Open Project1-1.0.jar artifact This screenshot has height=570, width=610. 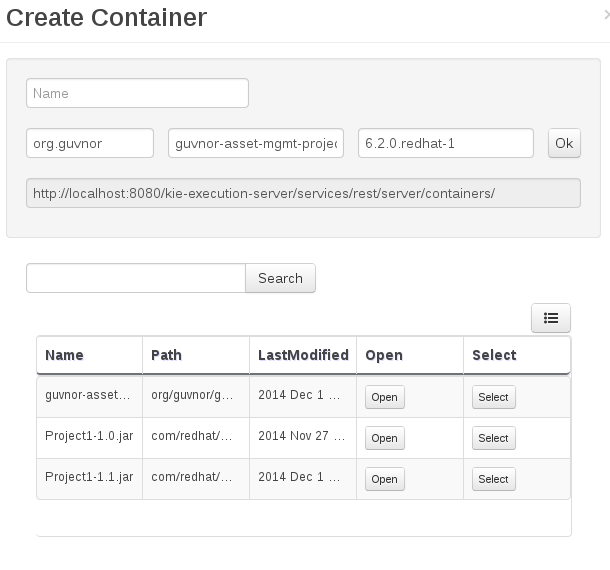coord(385,438)
